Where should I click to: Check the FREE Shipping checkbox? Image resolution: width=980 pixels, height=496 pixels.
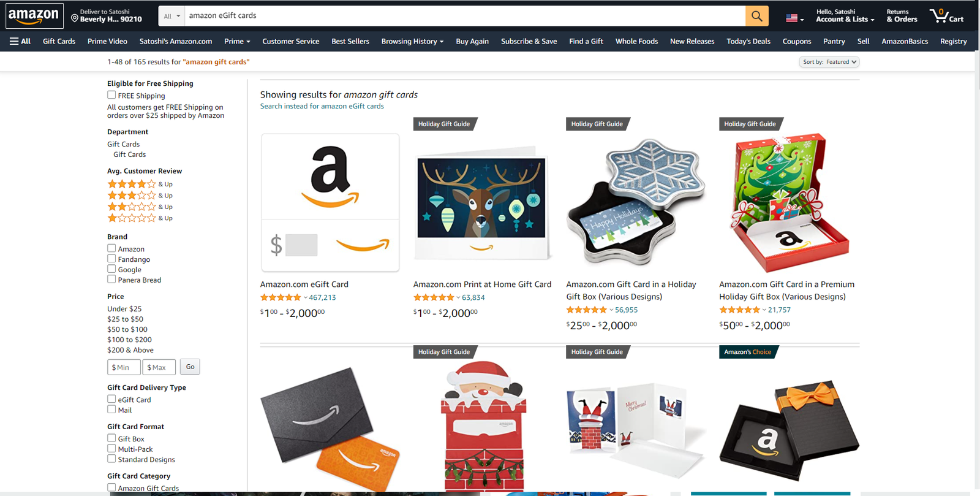pyautogui.click(x=111, y=95)
